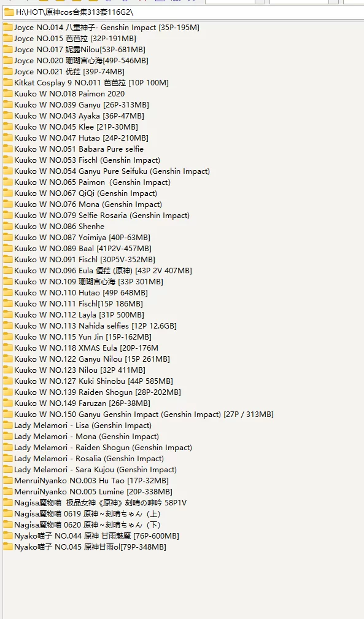Select Kuuko W NO.113 Nahida selfies entry
The width and height of the screenshot is (364, 619).
tap(95, 325)
